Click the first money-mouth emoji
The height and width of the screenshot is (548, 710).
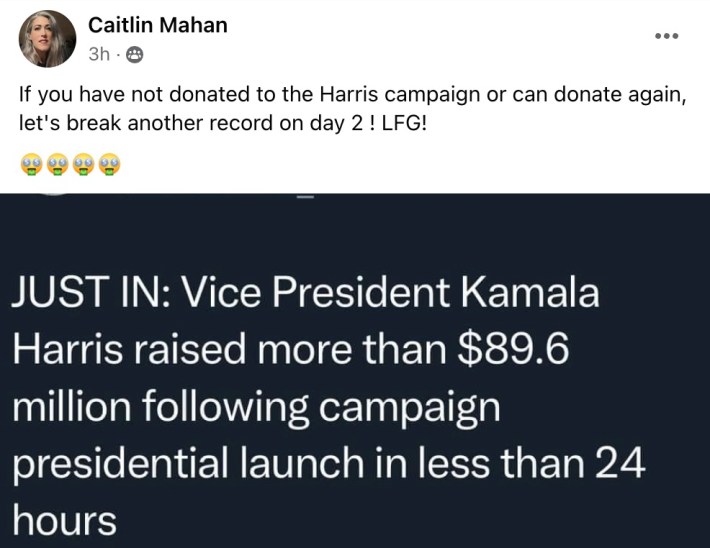point(30,164)
